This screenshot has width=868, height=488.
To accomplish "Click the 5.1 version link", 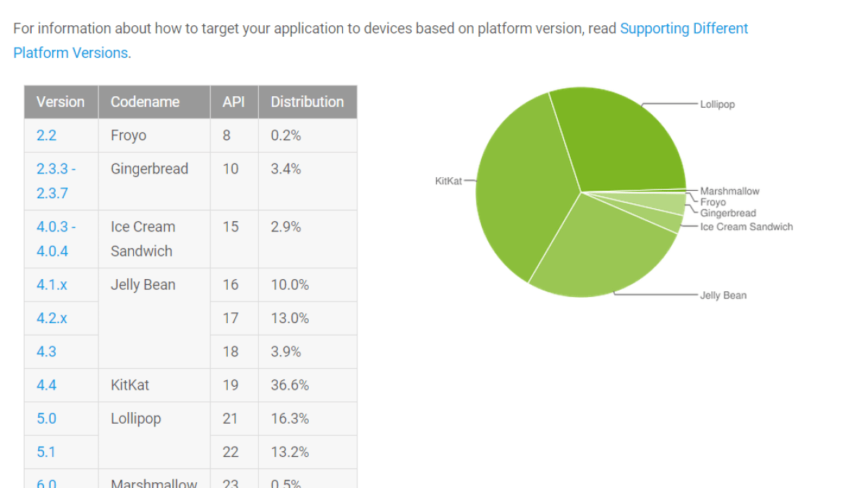I will pos(46,452).
